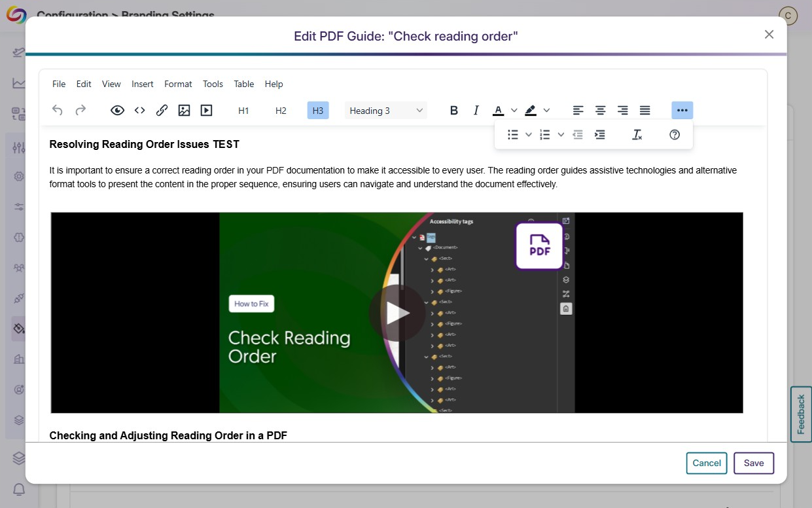Open the Table menu
Image resolution: width=812 pixels, height=508 pixels.
pyautogui.click(x=244, y=84)
